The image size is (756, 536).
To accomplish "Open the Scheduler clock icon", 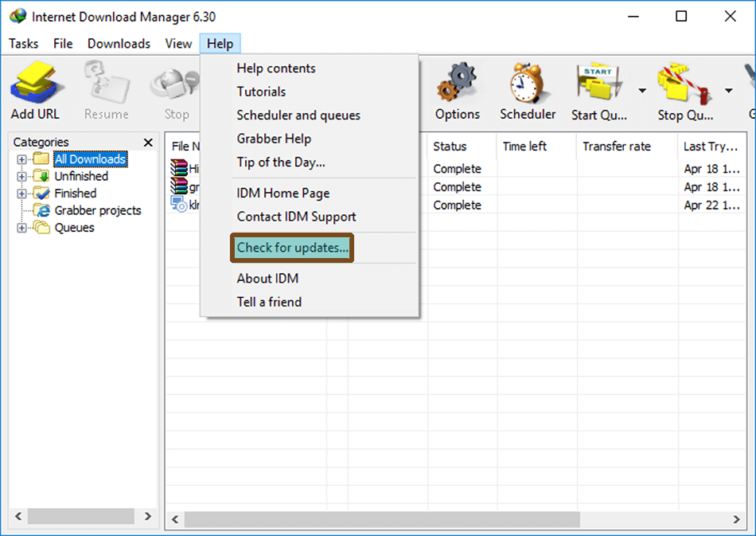I will coord(527,88).
